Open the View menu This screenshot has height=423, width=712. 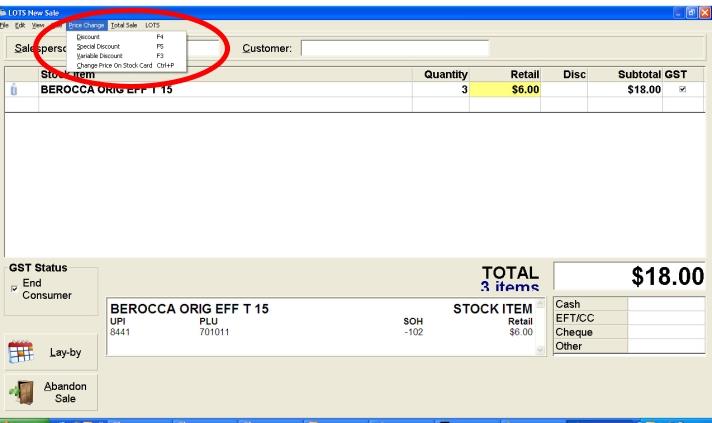[36, 24]
